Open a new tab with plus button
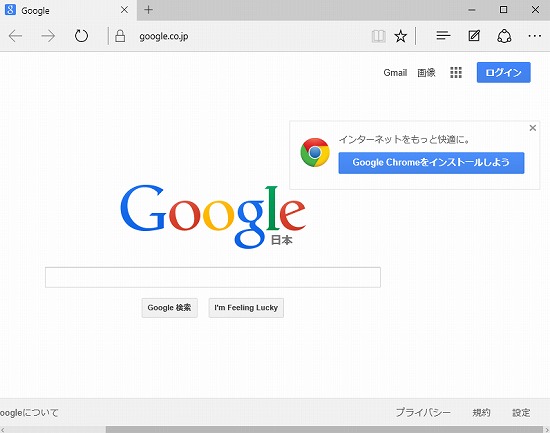This screenshot has height=433, width=550. pos(148,10)
